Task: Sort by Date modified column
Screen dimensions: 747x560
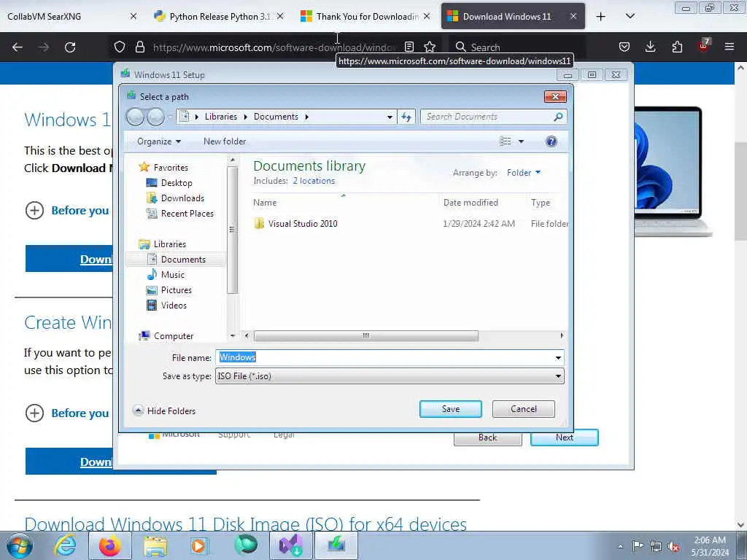Action: tap(471, 203)
